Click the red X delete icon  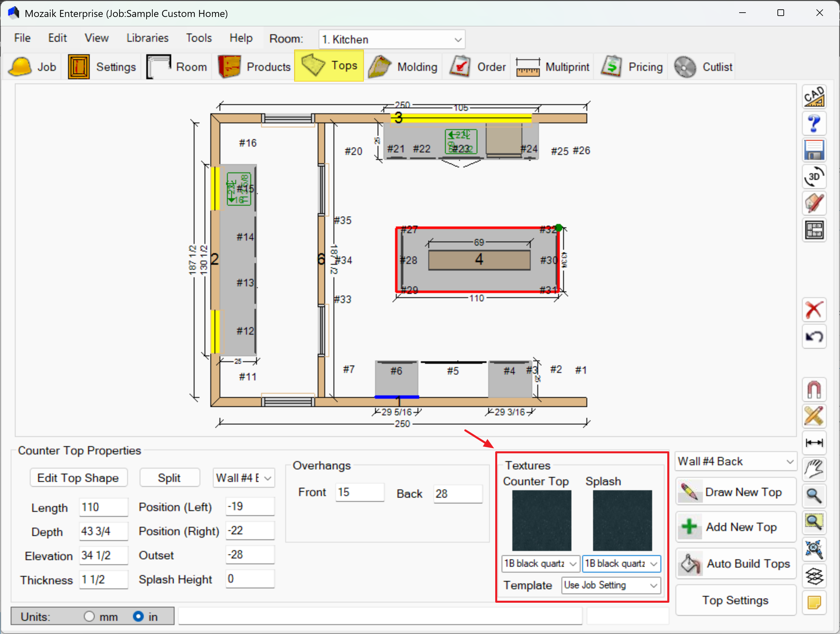814,310
